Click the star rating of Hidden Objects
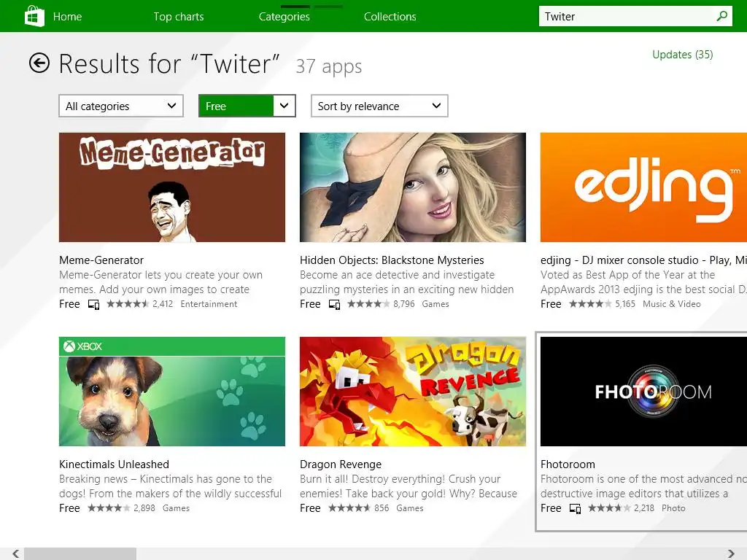This screenshot has width=747, height=560. [368, 304]
